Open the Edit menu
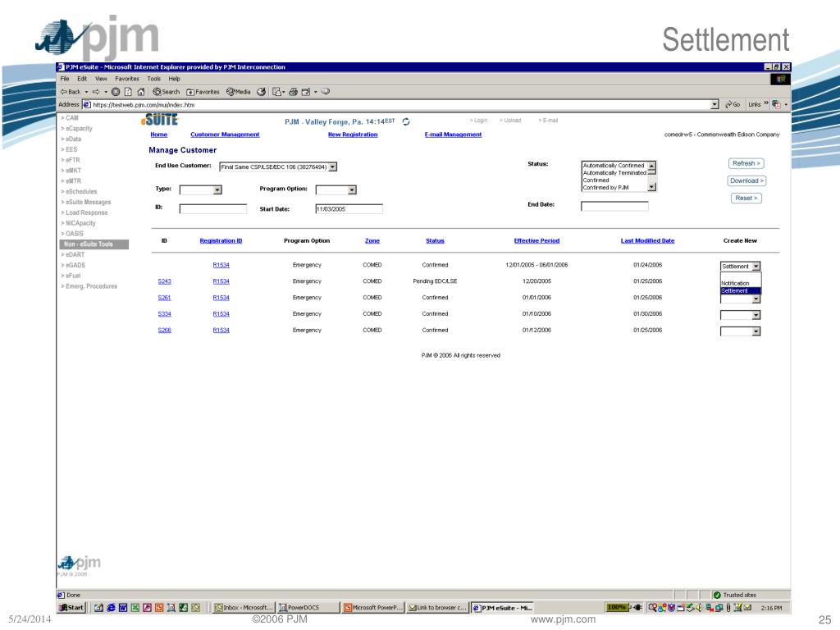Viewport: 840px width, 630px height. 82,79
